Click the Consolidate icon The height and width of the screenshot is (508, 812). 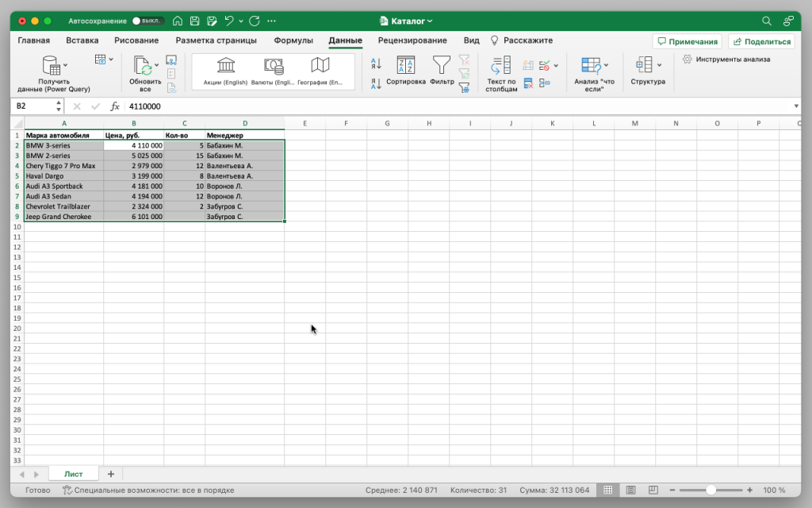click(544, 83)
